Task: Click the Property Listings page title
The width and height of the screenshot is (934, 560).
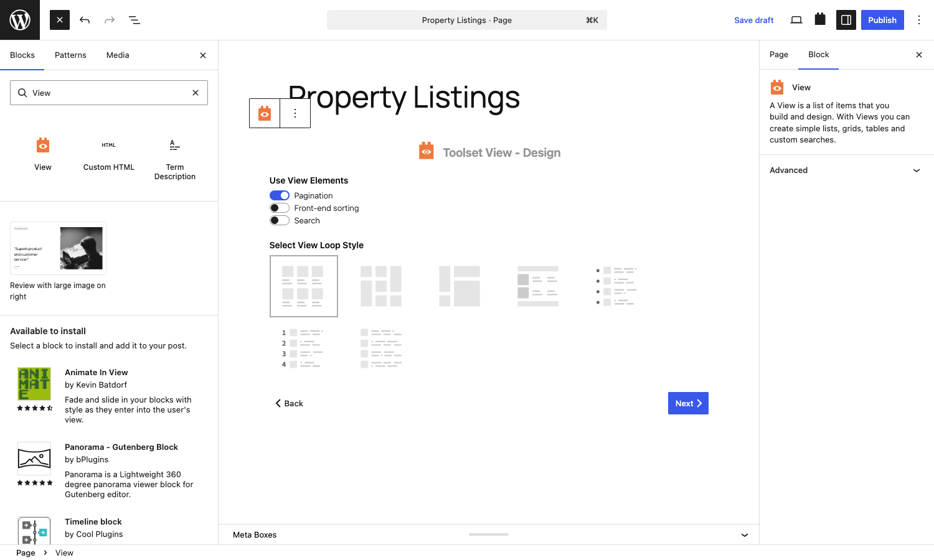Action: (x=404, y=98)
